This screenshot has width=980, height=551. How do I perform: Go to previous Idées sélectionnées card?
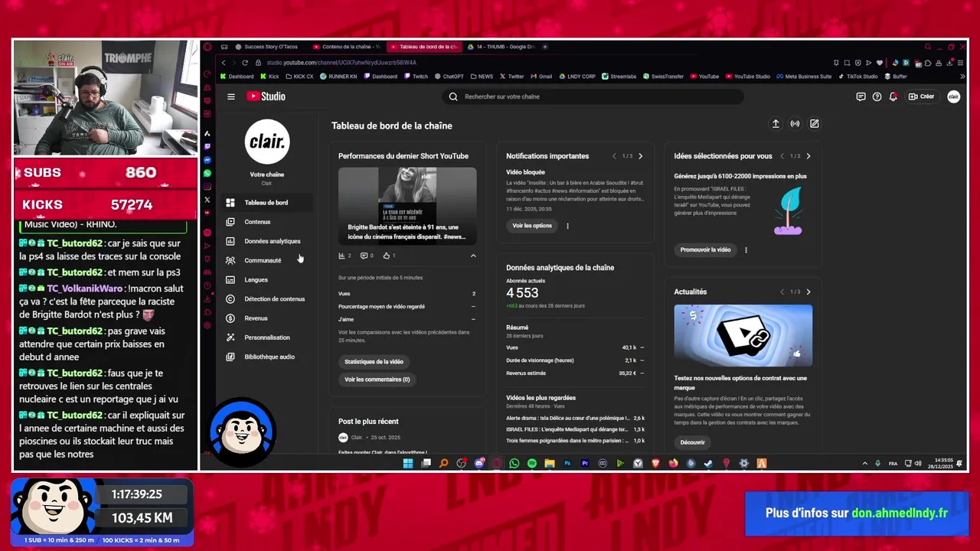[x=782, y=156]
